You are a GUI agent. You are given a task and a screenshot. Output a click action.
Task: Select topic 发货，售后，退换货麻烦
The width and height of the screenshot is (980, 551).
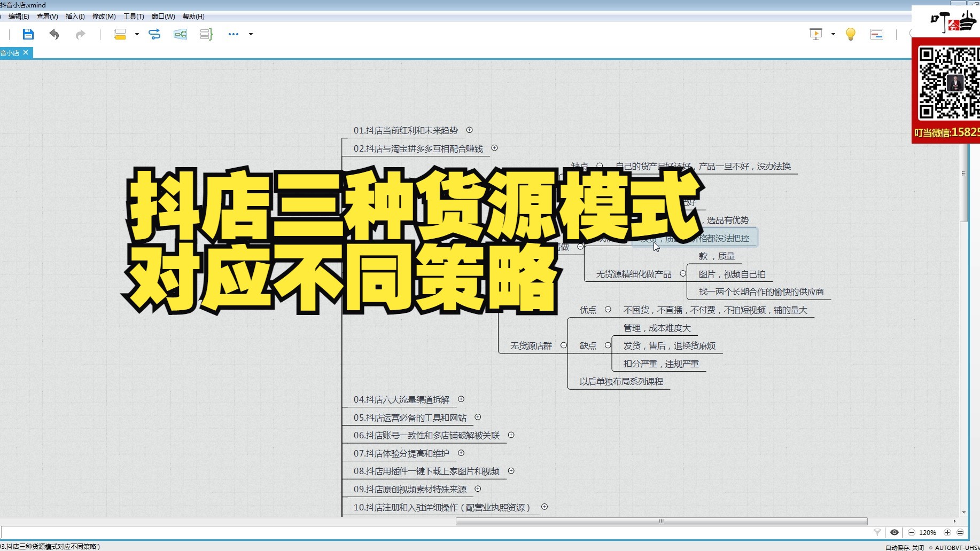coord(669,346)
